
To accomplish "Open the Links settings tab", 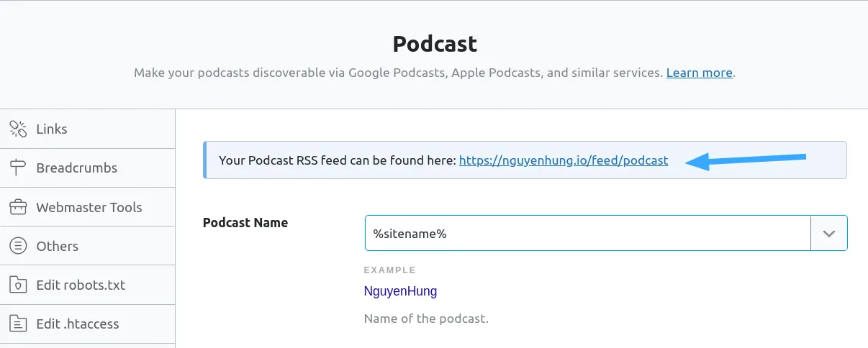I will point(87,129).
